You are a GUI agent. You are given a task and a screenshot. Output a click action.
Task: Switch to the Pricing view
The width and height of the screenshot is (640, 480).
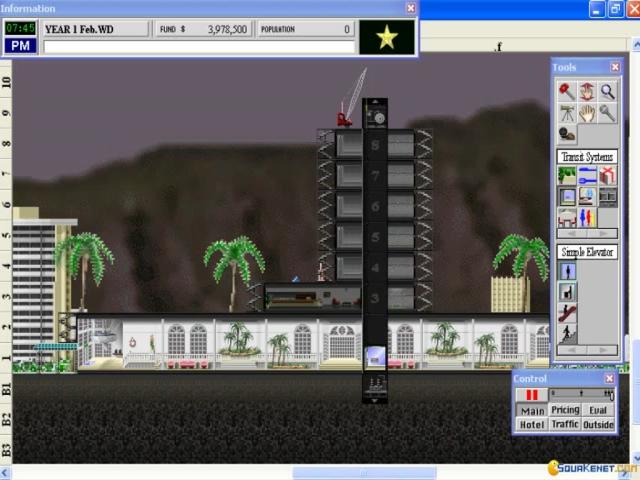point(565,410)
